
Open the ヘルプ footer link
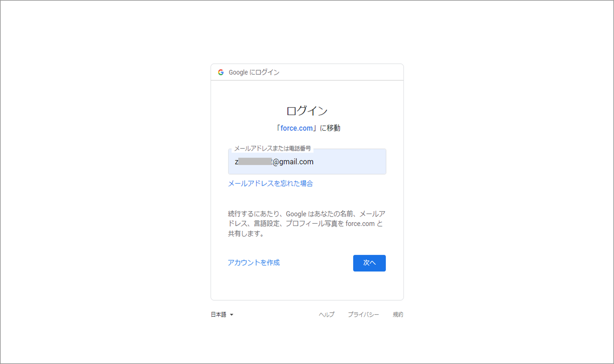(x=326, y=314)
